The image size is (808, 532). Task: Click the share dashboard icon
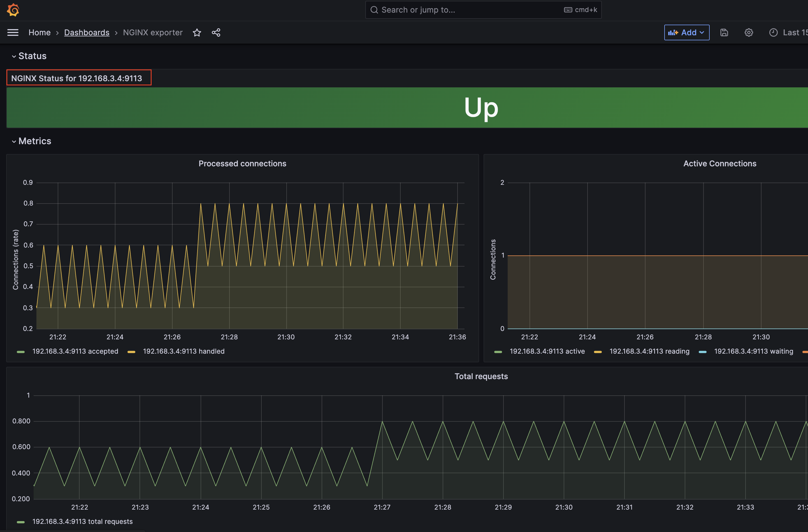216,32
